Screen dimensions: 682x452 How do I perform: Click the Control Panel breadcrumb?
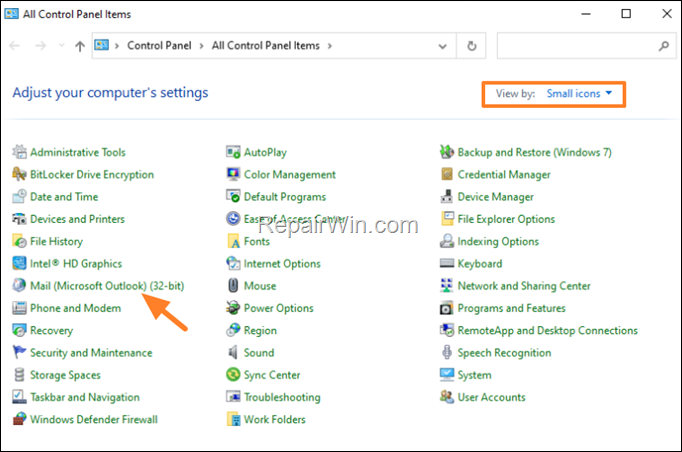tap(159, 46)
